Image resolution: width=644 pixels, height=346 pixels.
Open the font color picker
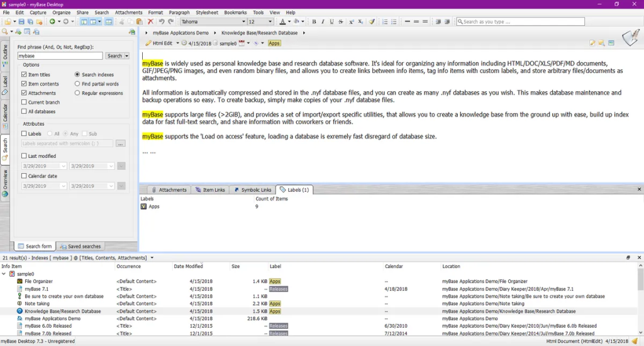288,22
